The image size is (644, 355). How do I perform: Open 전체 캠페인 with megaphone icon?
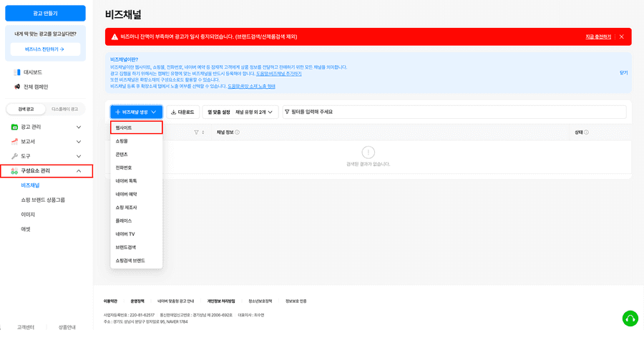point(34,87)
